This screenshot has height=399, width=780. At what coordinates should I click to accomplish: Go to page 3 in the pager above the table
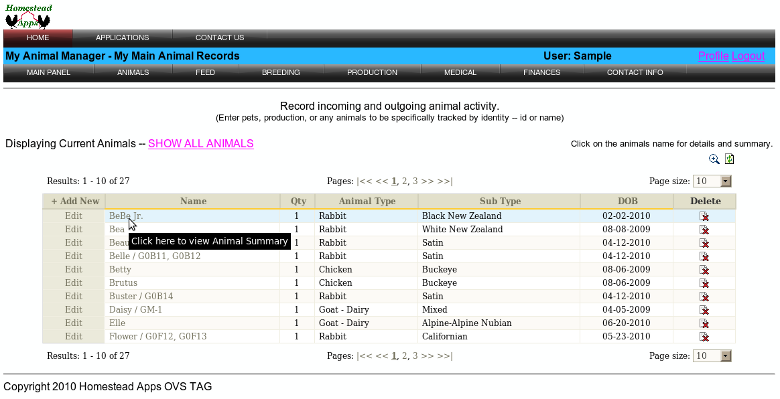pyautogui.click(x=415, y=181)
